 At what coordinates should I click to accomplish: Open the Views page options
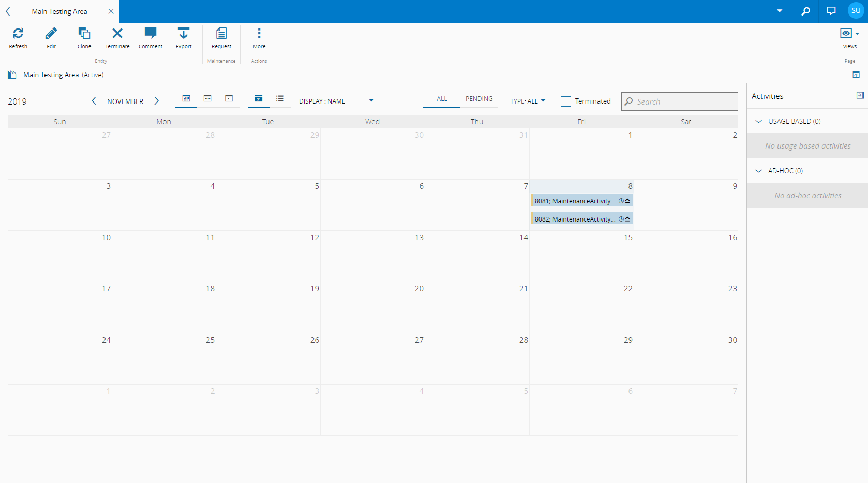(x=849, y=38)
